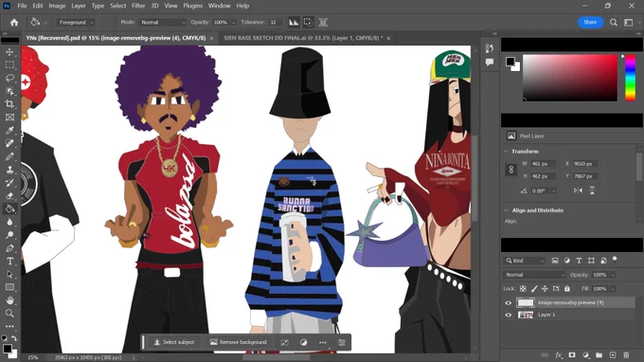Image resolution: width=644 pixels, height=362 pixels.
Task: Open the layer blend mode Normal dropdown
Action: (535, 275)
